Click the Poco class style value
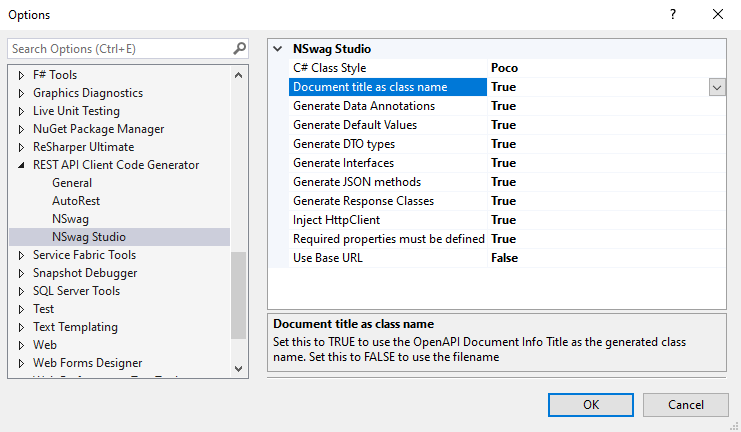The height and width of the screenshot is (432, 741). coord(504,68)
